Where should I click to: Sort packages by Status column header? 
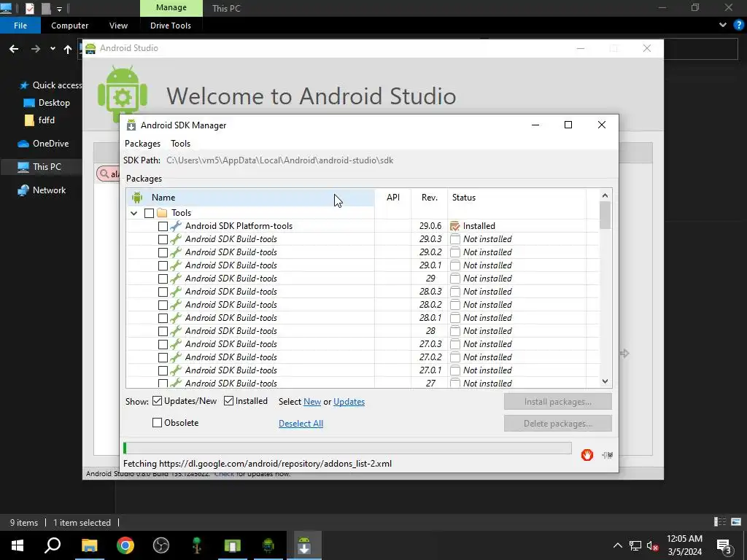click(x=517, y=197)
